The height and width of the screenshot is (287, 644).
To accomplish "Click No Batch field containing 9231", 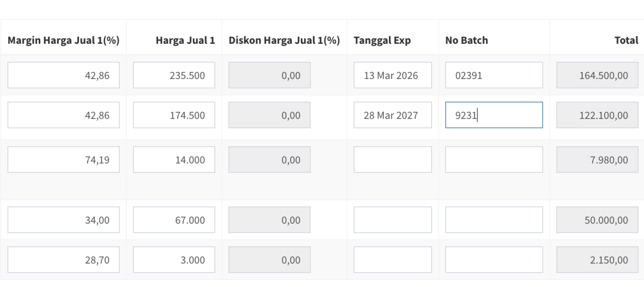I will tap(494, 115).
